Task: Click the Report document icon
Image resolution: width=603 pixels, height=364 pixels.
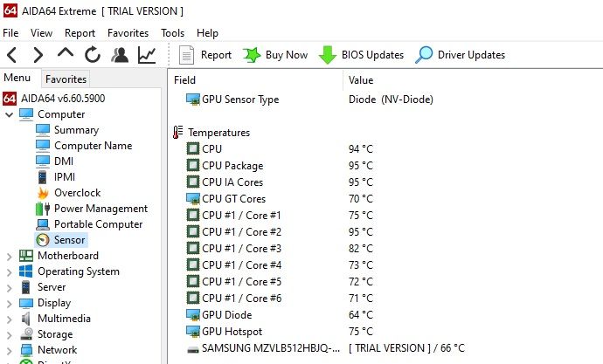Action: pos(186,55)
